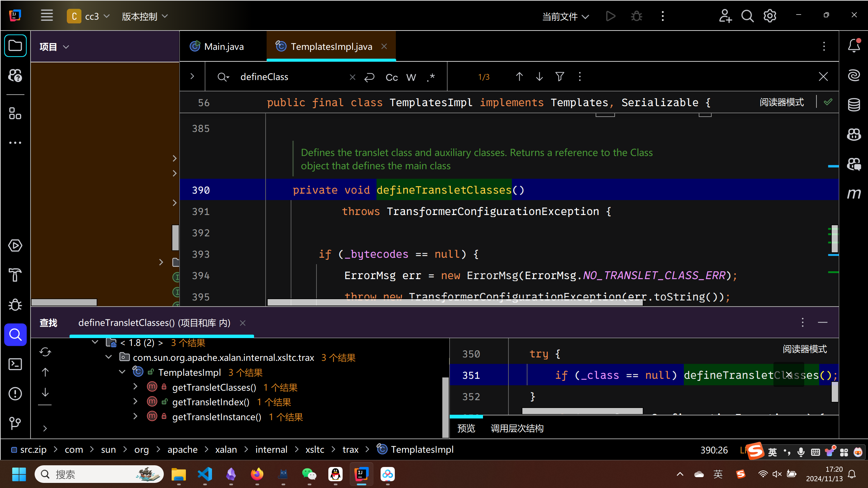This screenshot has height=488, width=868.
Task: Open filter search results funnel
Action: tap(560, 77)
